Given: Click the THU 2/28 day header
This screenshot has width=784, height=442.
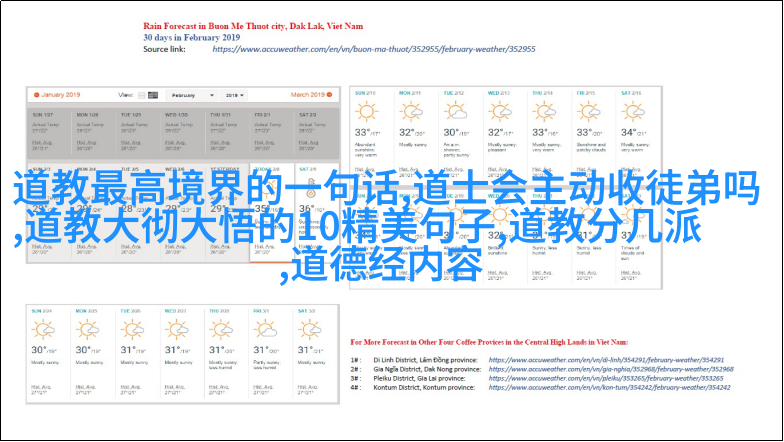Looking at the screenshot, I should click(x=219, y=311).
